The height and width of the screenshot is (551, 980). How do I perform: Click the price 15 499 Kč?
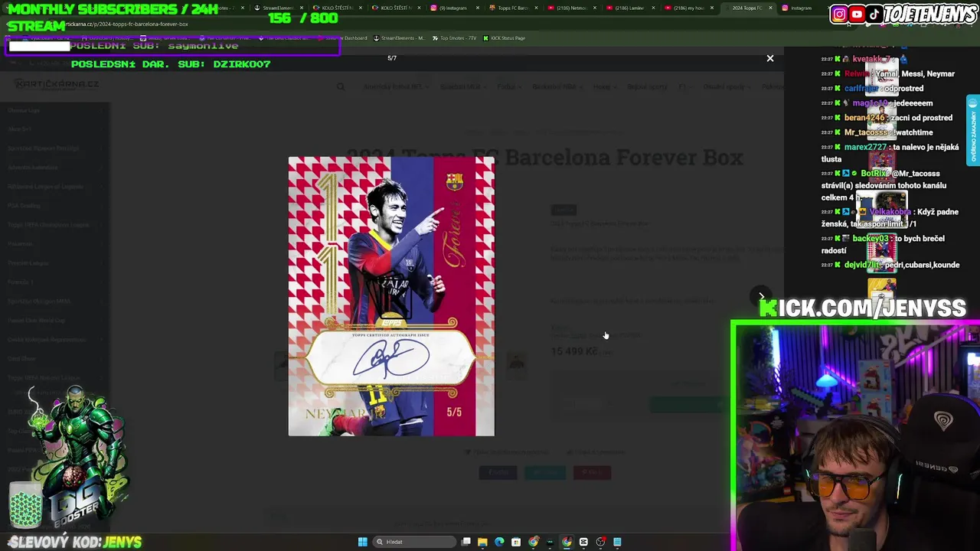[x=574, y=351]
